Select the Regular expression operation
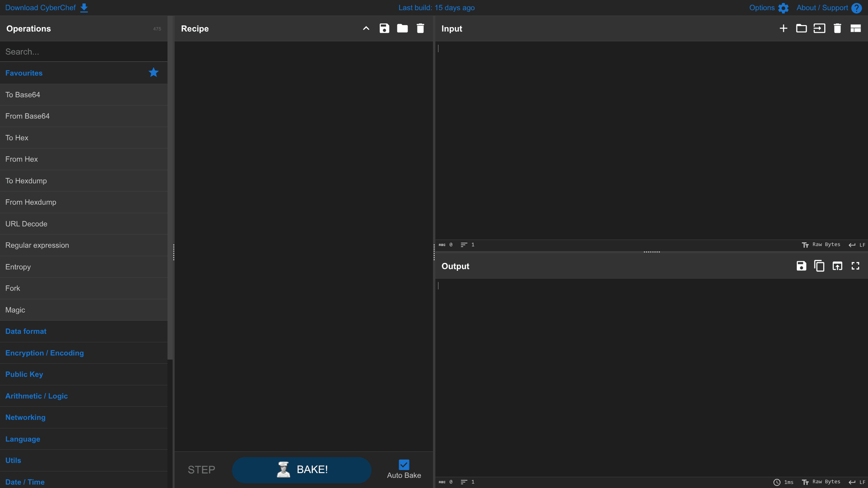 pos(84,245)
